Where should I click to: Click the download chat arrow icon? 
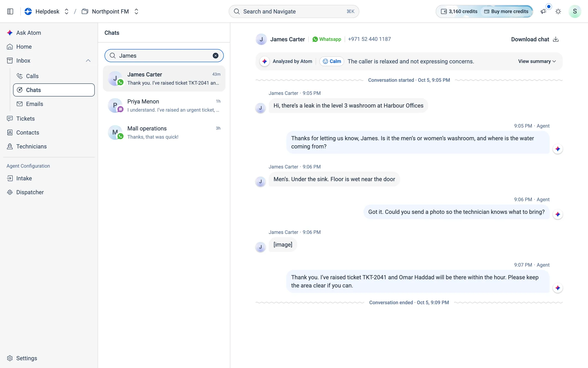(556, 39)
